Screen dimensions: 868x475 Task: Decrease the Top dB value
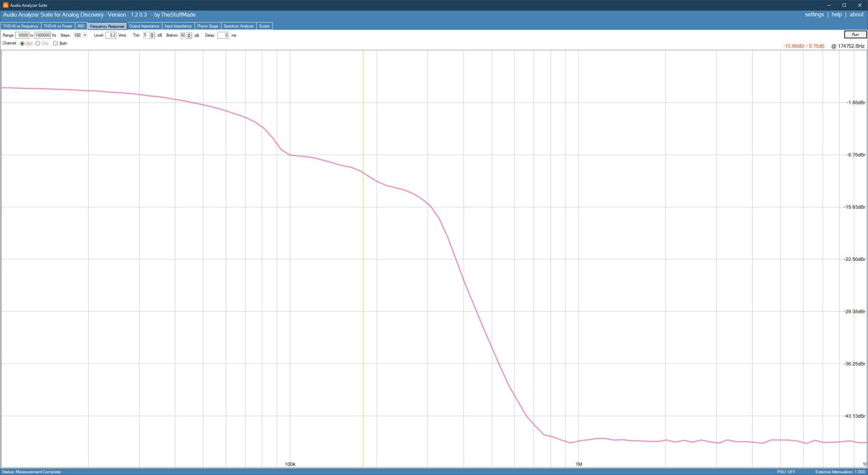152,37
